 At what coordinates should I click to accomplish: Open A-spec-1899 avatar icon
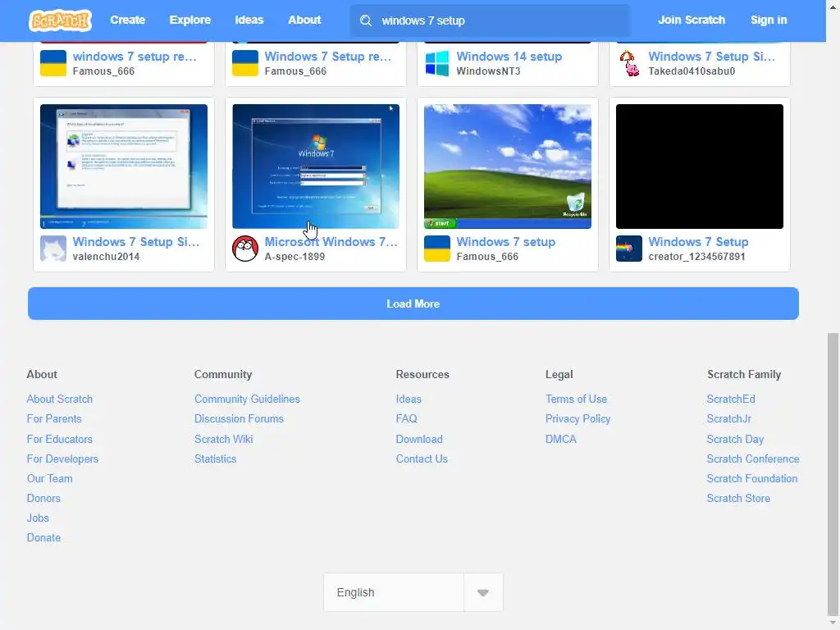pos(245,249)
